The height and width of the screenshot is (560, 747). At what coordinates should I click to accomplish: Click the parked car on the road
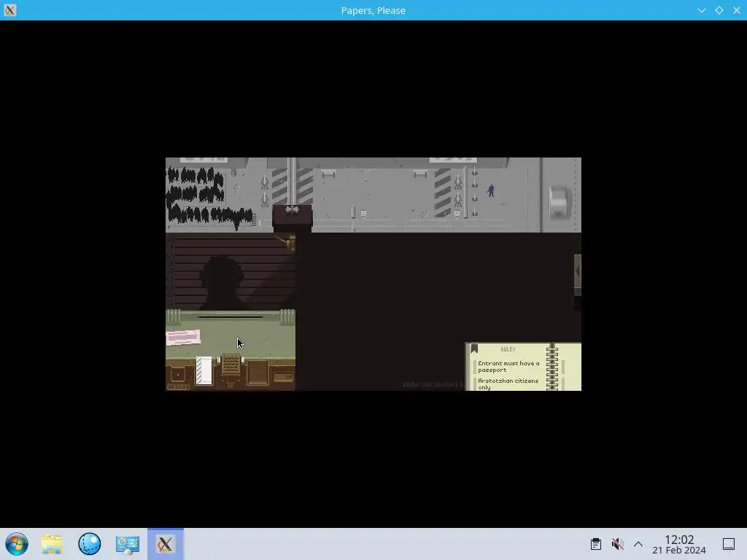tap(560, 202)
